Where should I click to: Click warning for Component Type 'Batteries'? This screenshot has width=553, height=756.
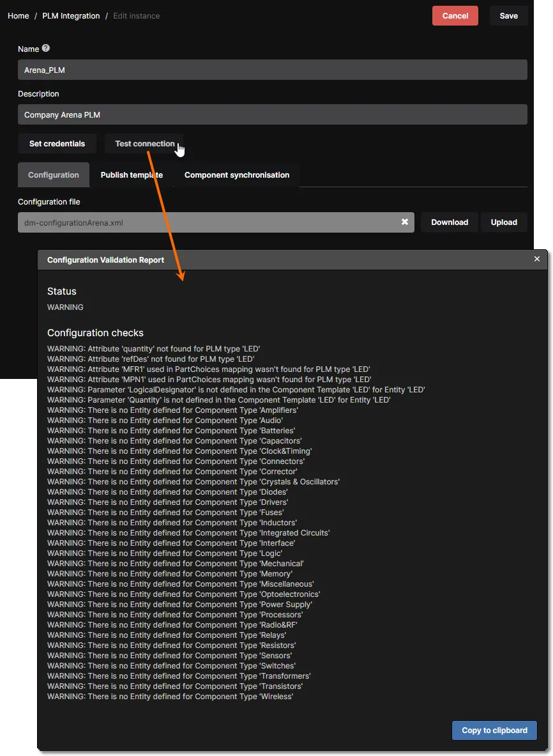(171, 431)
